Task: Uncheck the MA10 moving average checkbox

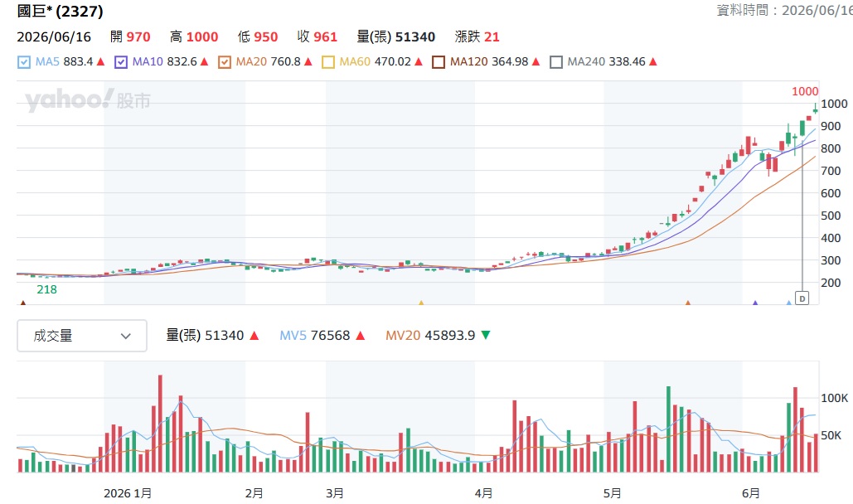Action: [121, 62]
